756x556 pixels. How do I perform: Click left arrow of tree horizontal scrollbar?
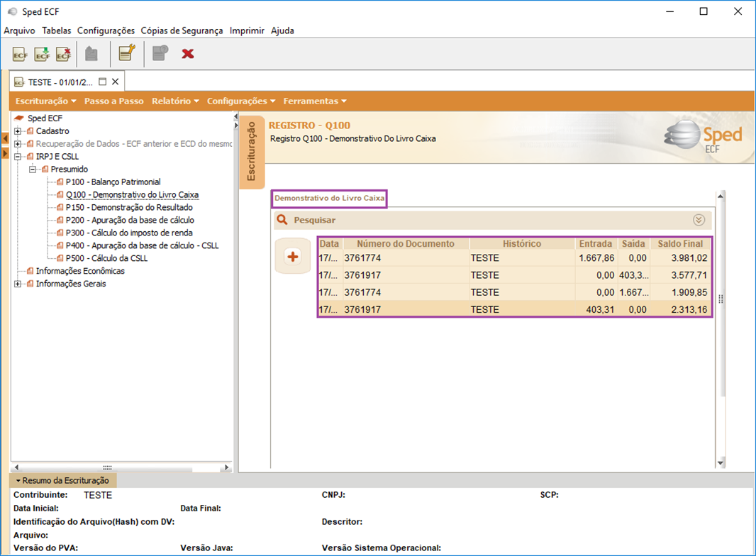coord(17,467)
